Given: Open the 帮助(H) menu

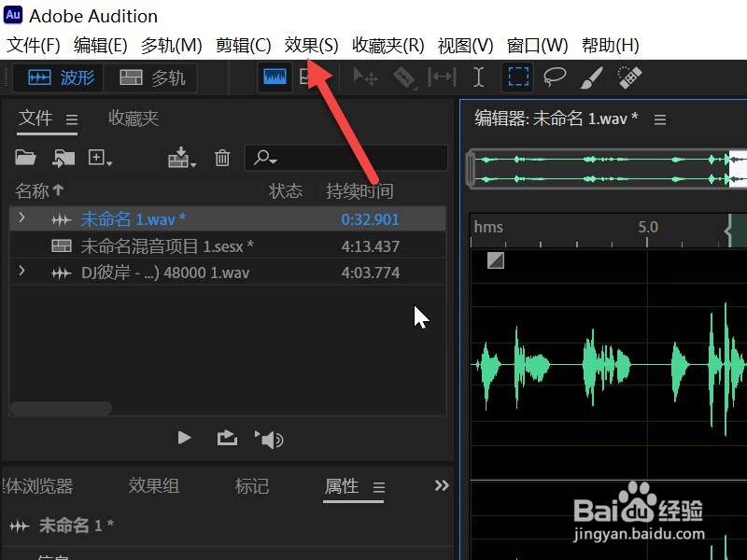Looking at the screenshot, I should pyautogui.click(x=611, y=45).
